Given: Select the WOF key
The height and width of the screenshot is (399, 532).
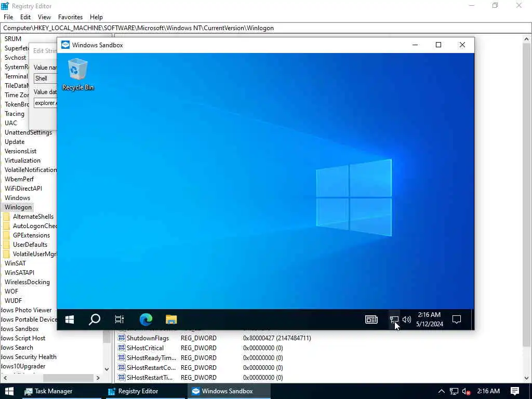Looking at the screenshot, I should [11, 291].
